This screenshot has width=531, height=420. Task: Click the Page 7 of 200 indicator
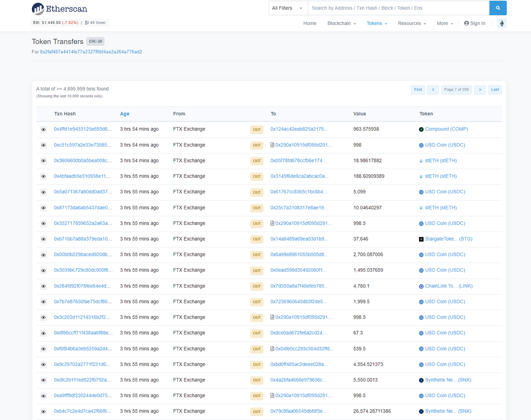(456, 90)
